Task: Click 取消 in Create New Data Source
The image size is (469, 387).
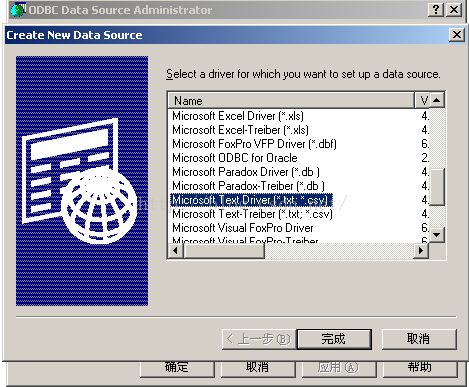Action: (419, 339)
